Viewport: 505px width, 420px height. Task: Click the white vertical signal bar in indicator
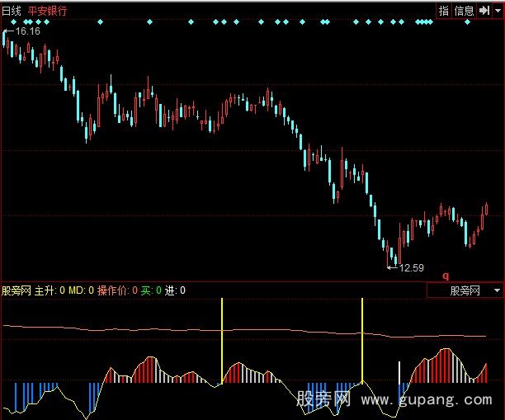click(x=399, y=371)
